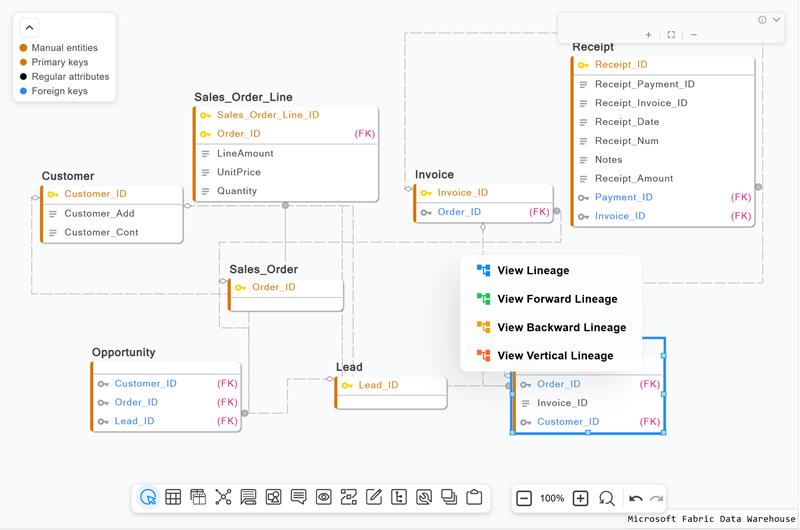The image size is (800, 530).
Task: Click the stacked text lines tool icon
Action: tap(248, 497)
